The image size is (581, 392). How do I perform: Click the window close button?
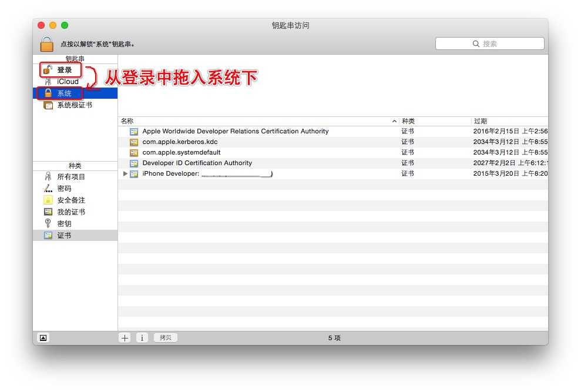click(41, 25)
